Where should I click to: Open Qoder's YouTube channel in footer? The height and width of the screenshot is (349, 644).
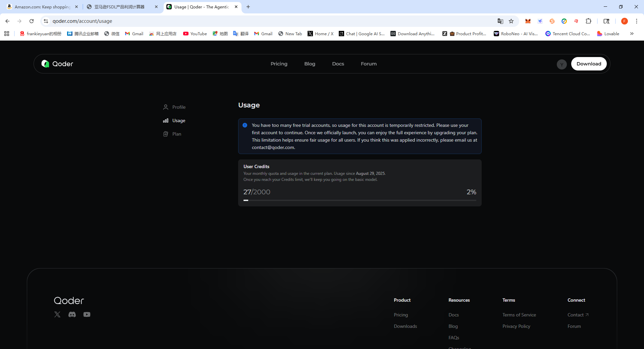pos(87,314)
